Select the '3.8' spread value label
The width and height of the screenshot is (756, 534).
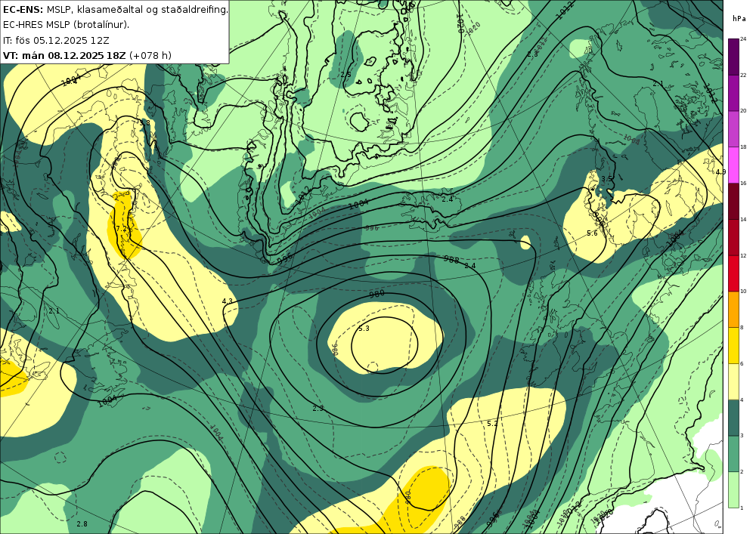[x=144, y=122]
